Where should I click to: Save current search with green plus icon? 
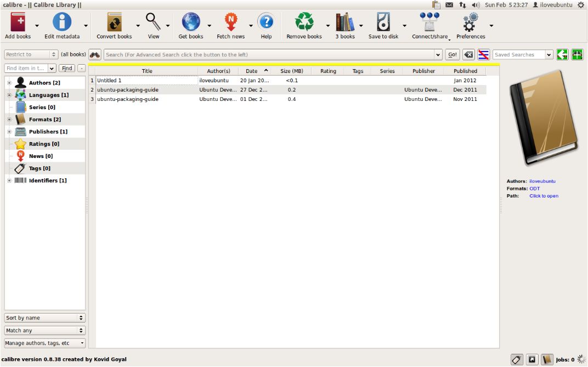(577, 55)
